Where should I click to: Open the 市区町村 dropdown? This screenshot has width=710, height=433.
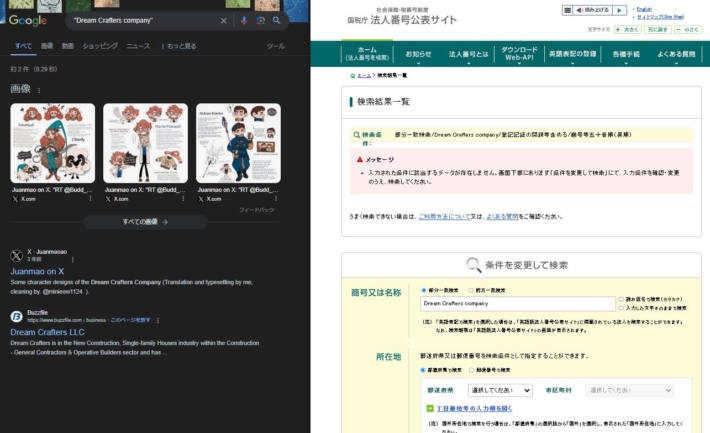(629, 390)
